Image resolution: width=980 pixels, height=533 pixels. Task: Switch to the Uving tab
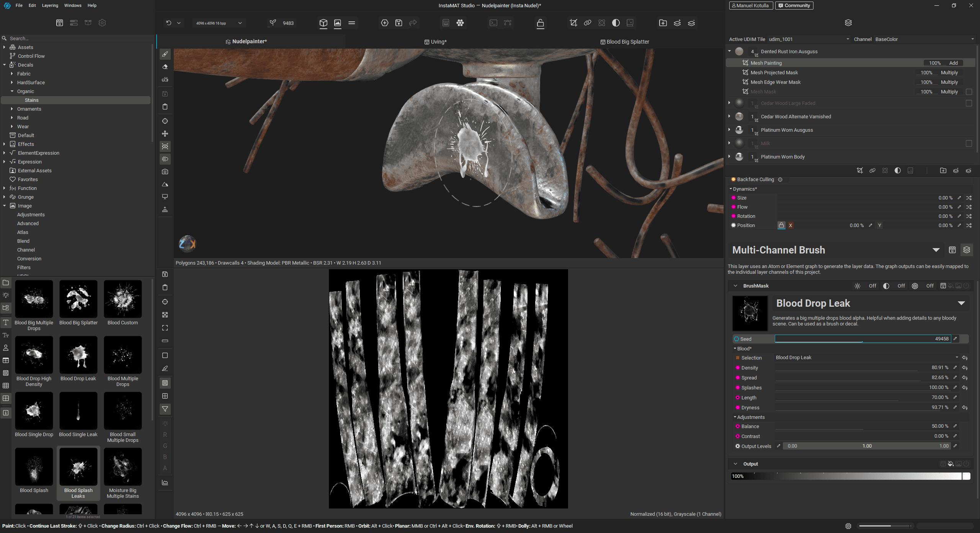pyautogui.click(x=436, y=42)
